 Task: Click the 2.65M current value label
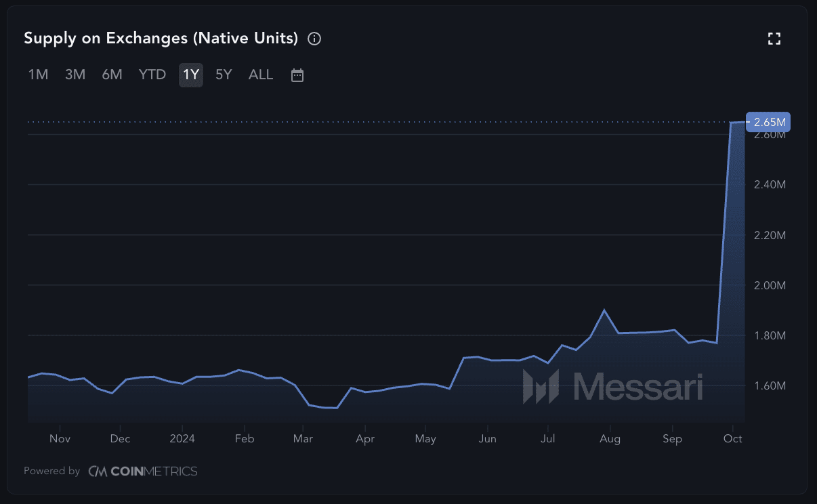769,122
